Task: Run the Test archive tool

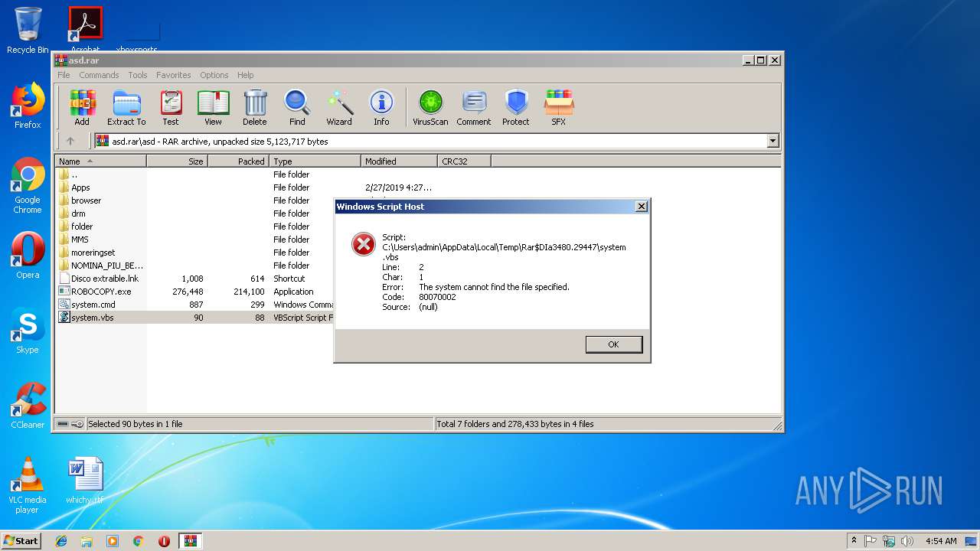Action: pyautogui.click(x=171, y=108)
